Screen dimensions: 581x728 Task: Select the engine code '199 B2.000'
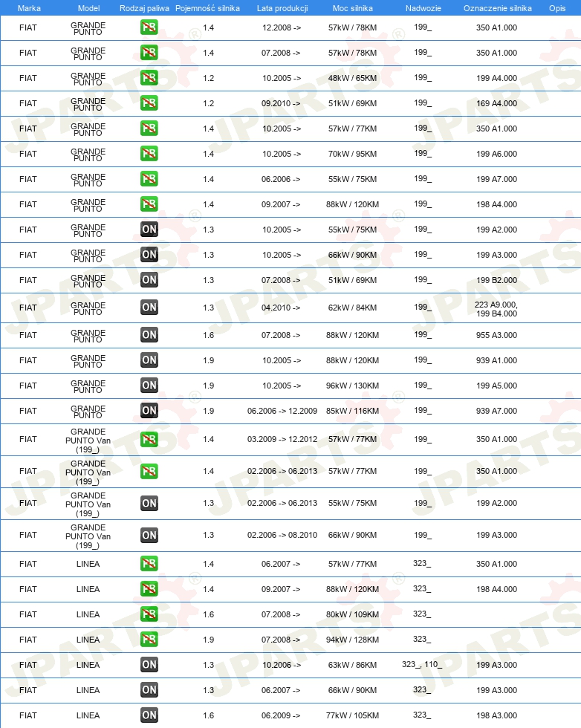click(x=496, y=280)
